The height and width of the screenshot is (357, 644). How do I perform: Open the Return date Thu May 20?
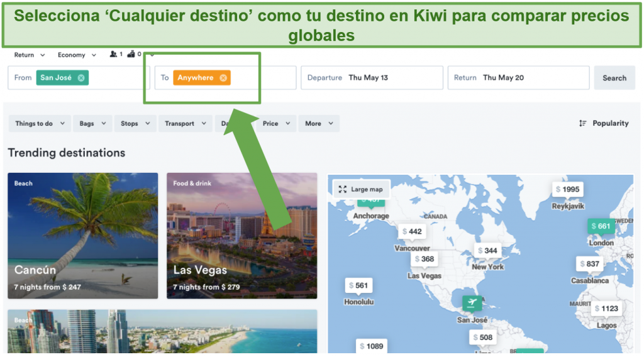(518, 77)
